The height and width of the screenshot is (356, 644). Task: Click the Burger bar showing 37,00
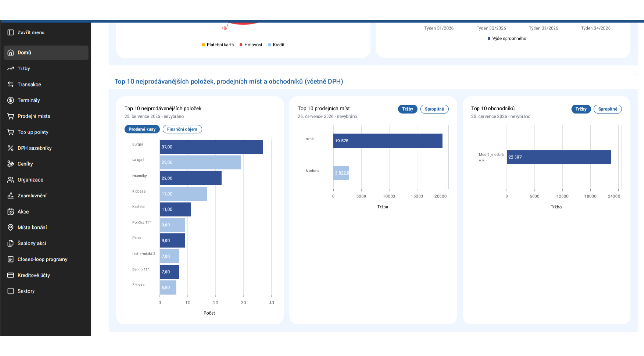click(212, 147)
